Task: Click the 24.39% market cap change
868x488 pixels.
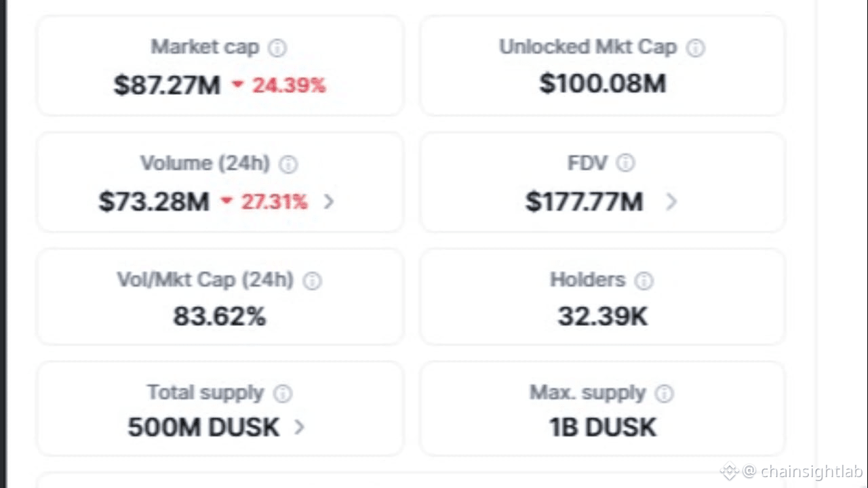Action: (288, 85)
